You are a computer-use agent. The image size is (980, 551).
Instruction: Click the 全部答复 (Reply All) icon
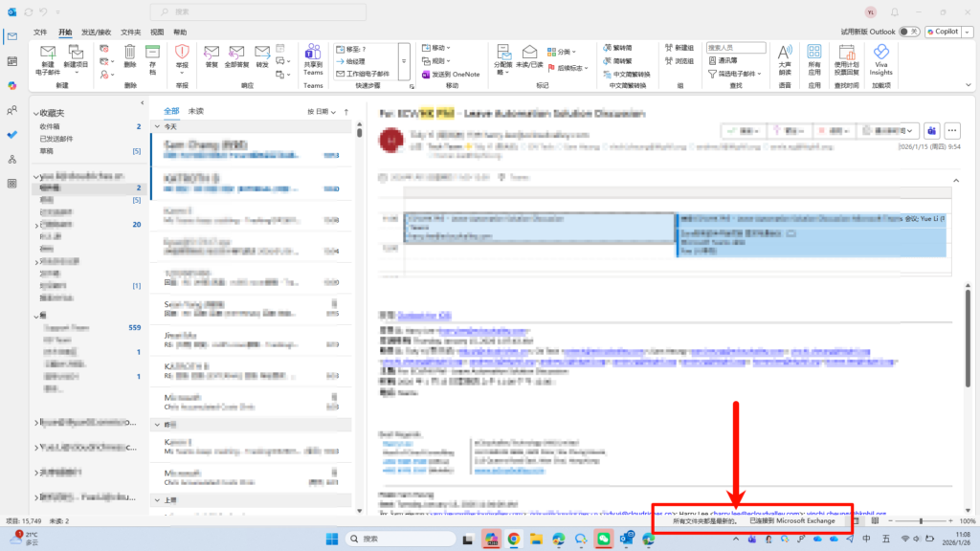coord(235,54)
